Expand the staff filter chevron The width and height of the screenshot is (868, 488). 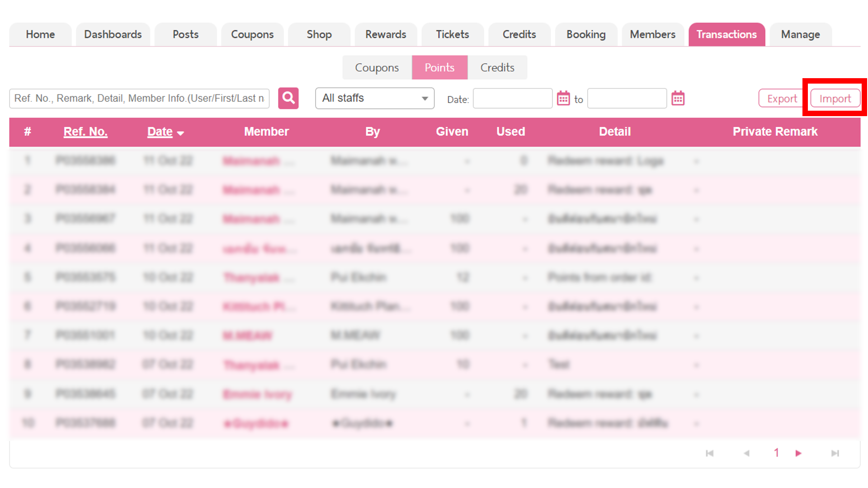(424, 98)
